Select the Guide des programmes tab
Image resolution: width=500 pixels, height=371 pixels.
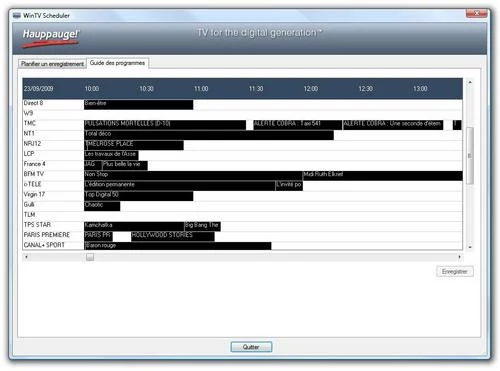tap(117, 63)
